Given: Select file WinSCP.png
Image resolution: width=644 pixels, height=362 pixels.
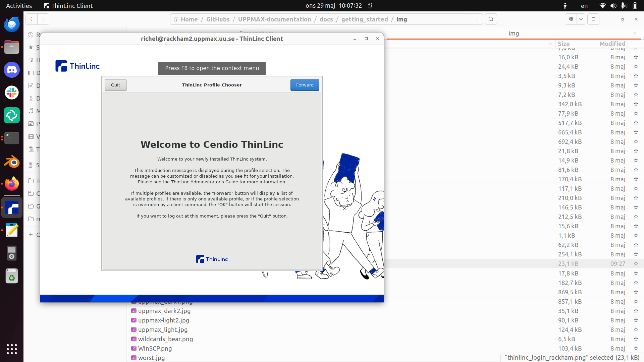Looking at the screenshot, I should click(x=155, y=348).
